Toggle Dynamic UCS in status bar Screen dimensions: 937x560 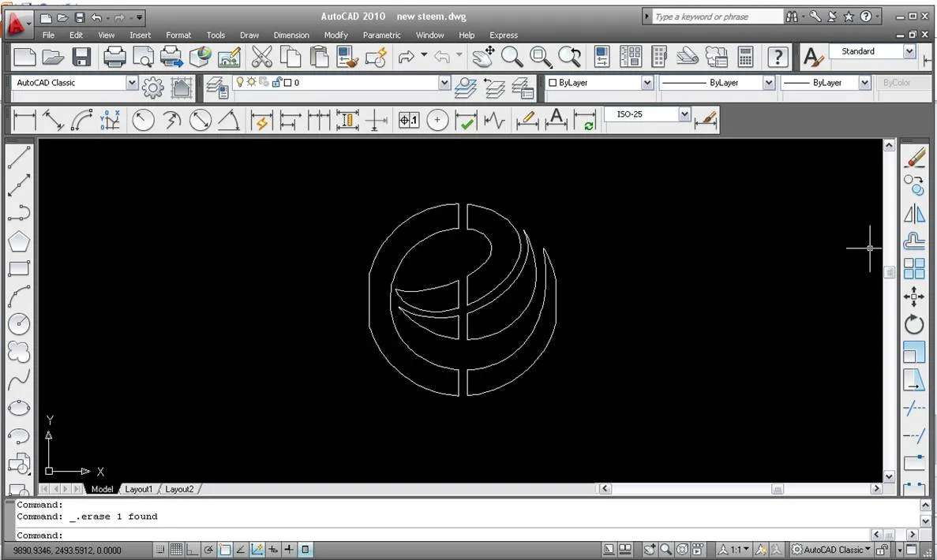(257, 549)
